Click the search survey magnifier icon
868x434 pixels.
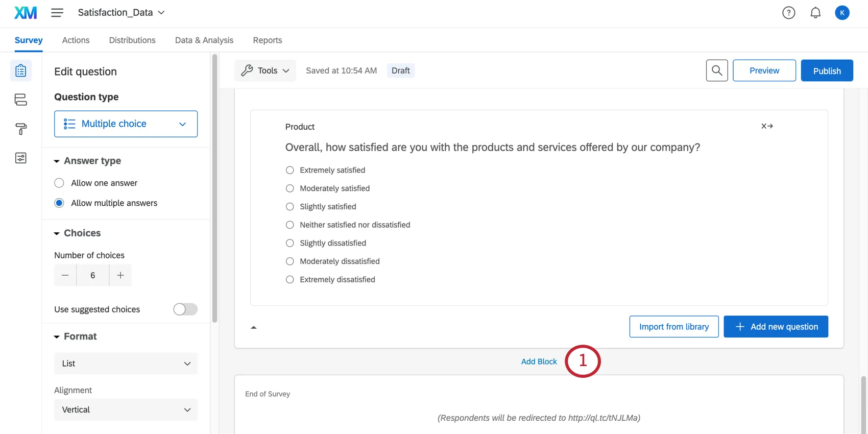(x=717, y=70)
